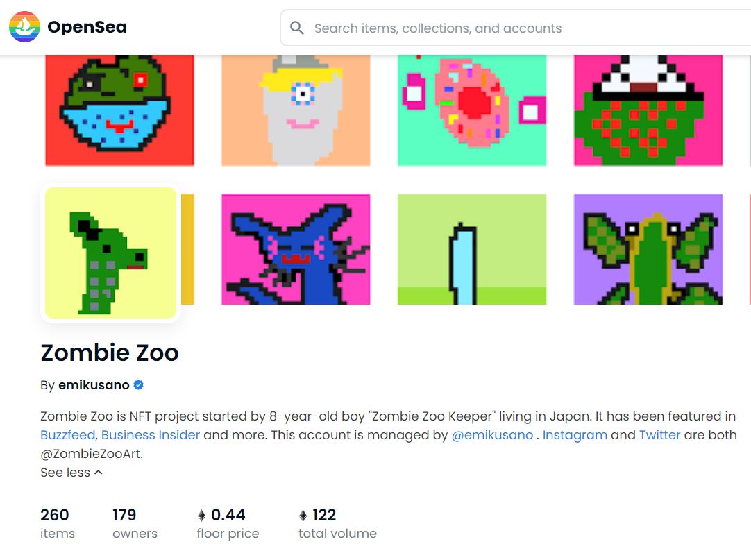Click the OpenSea rainbow ship logo
The height and width of the screenshot is (560, 751).
pyautogui.click(x=24, y=27)
